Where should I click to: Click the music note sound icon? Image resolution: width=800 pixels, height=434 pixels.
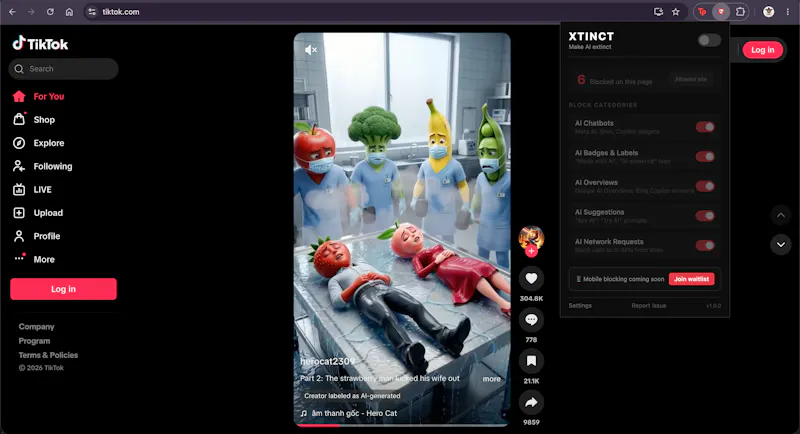304,414
